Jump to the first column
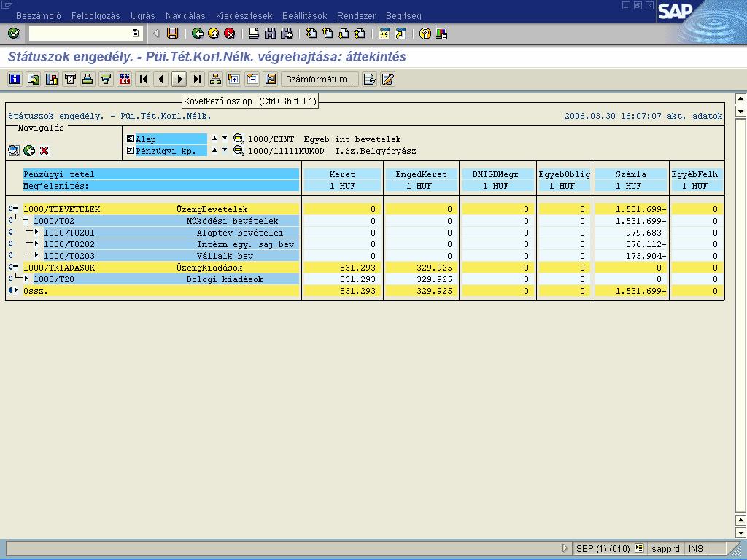 [x=142, y=79]
